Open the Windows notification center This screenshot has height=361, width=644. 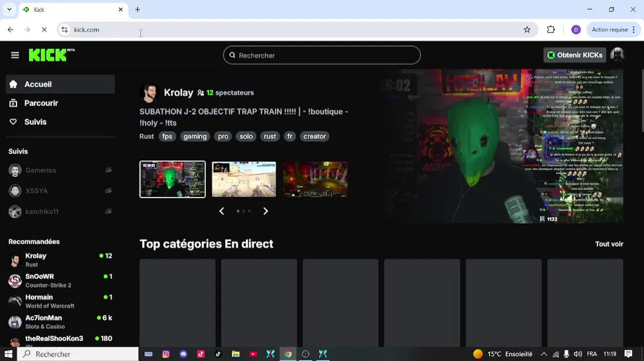(628, 354)
